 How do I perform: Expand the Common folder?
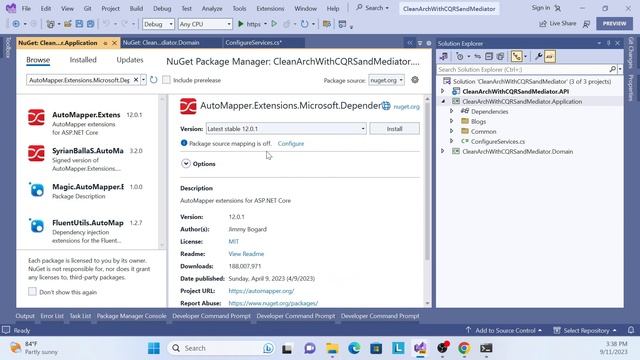(451, 131)
